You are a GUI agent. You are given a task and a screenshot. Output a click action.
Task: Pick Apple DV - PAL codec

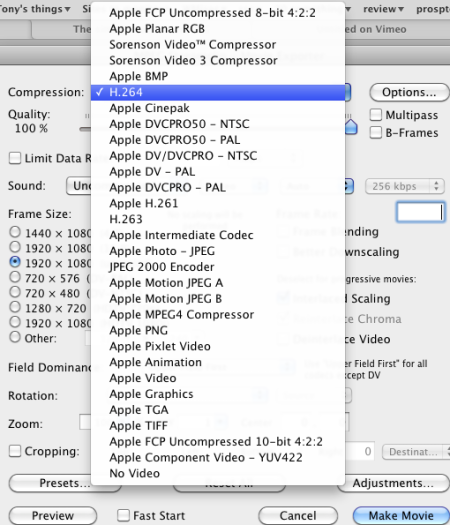tap(218, 172)
